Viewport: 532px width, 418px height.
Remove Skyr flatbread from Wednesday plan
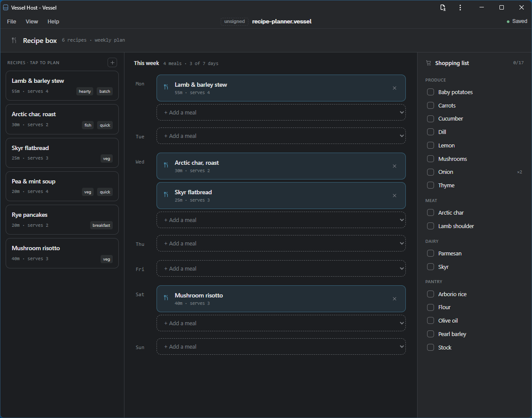pos(395,196)
